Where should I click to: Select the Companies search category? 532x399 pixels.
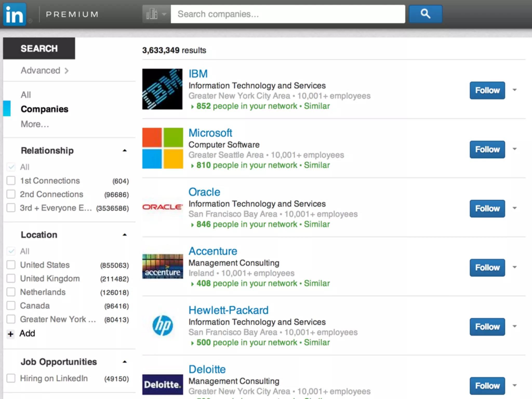point(44,109)
